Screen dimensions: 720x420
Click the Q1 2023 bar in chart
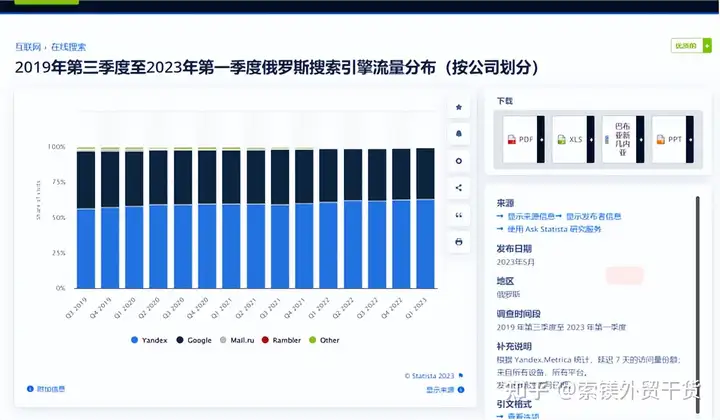point(425,218)
